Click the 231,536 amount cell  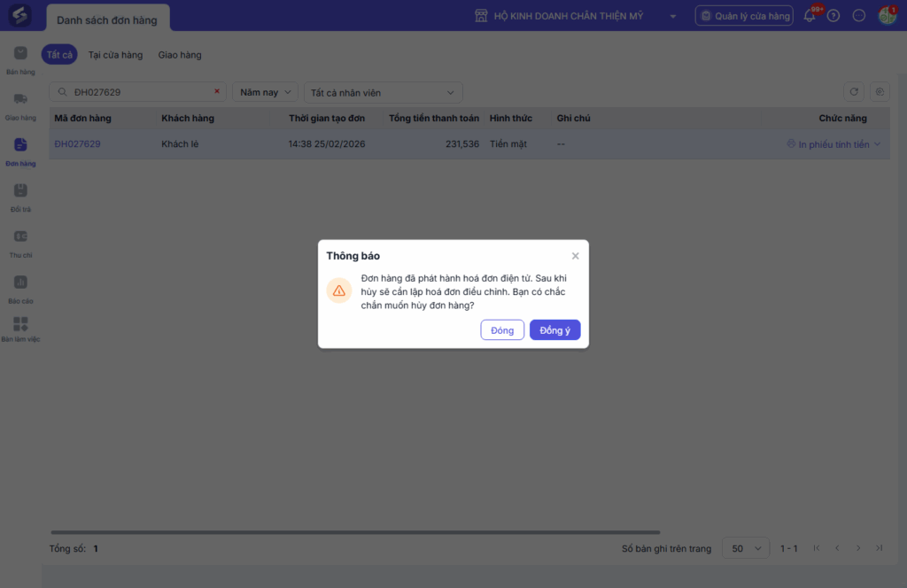click(462, 144)
